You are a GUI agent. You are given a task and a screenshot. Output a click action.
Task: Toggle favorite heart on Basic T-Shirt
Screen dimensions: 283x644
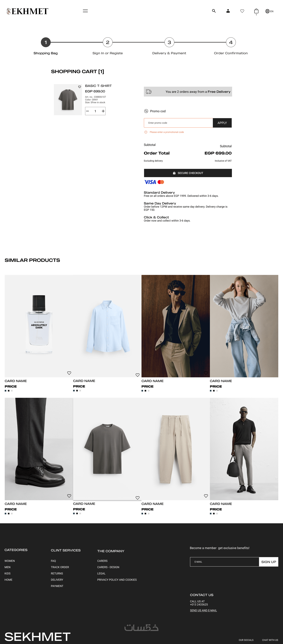pos(79,87)
